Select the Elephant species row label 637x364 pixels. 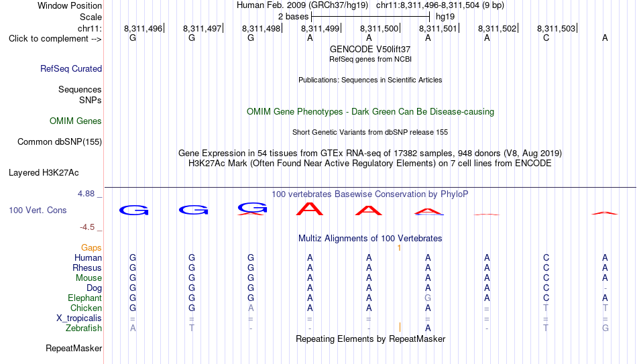[x=84, y=298]
